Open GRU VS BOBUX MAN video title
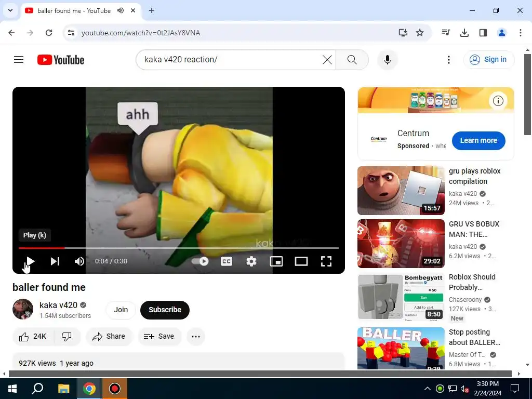 474,229
